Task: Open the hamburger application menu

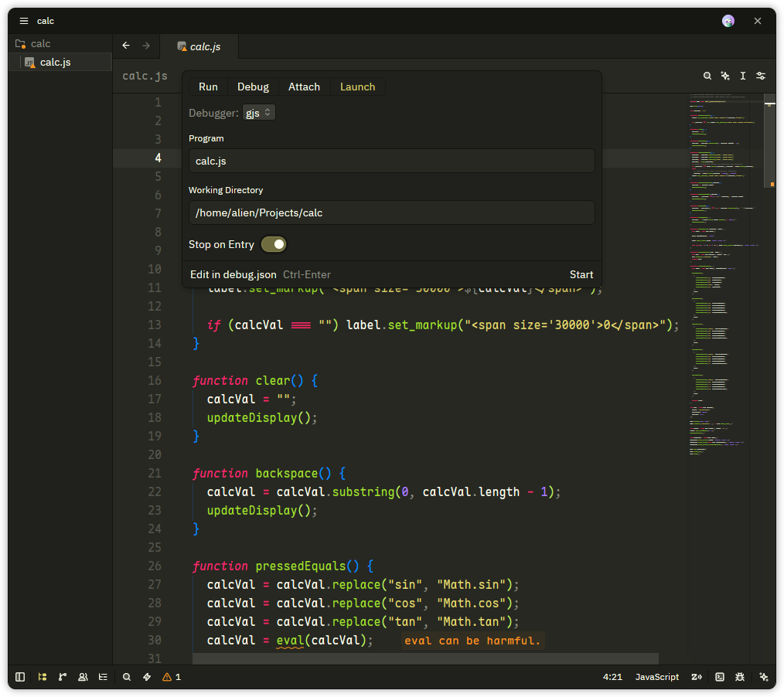Action: [x=23, y=21]
